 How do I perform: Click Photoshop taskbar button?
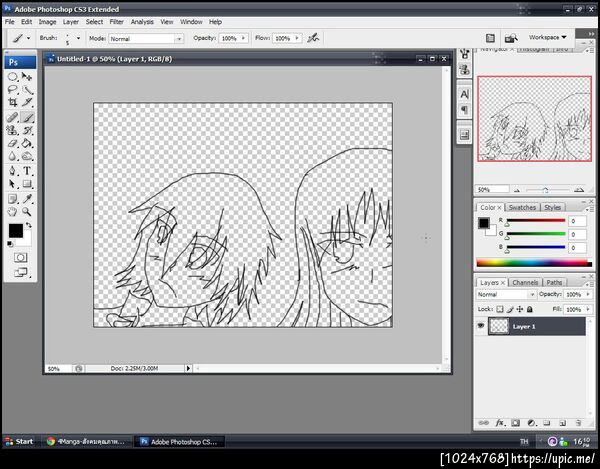pyautogui.click(x=179, y=441)
